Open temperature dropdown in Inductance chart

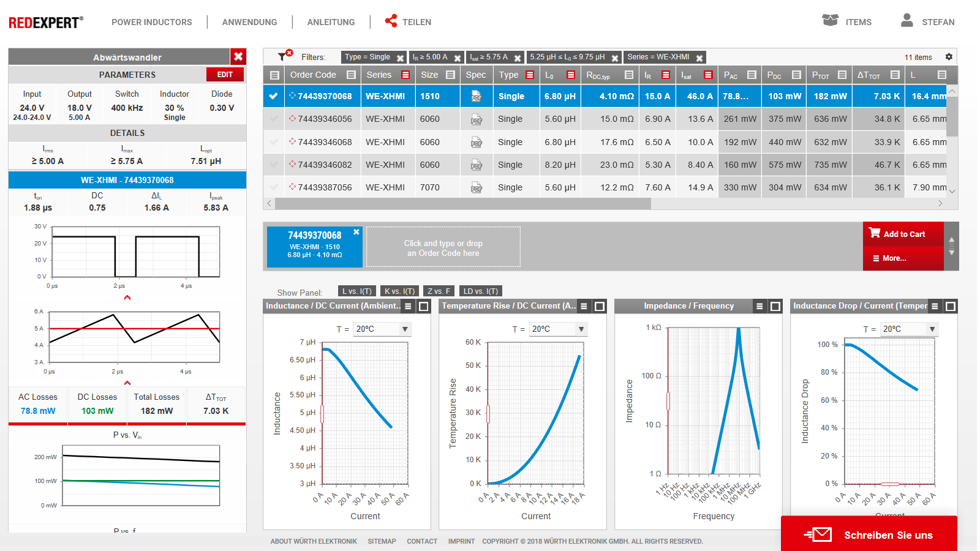382,329
